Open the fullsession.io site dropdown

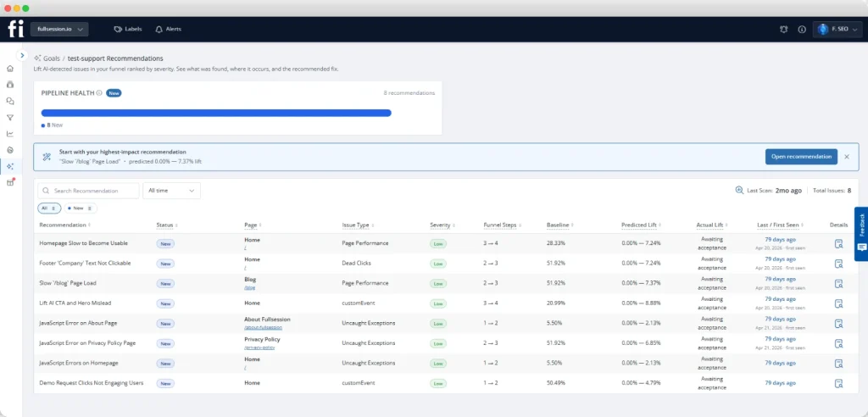click(59, 29)
